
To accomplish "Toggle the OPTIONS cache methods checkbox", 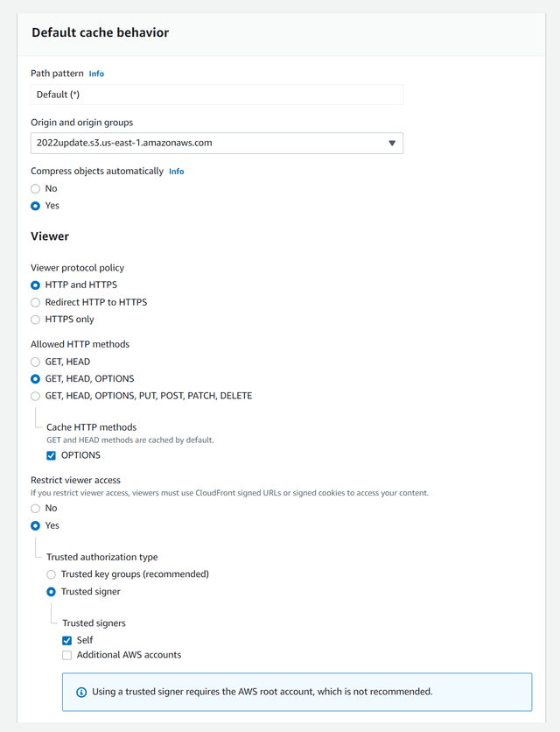I will coord(52,455).
